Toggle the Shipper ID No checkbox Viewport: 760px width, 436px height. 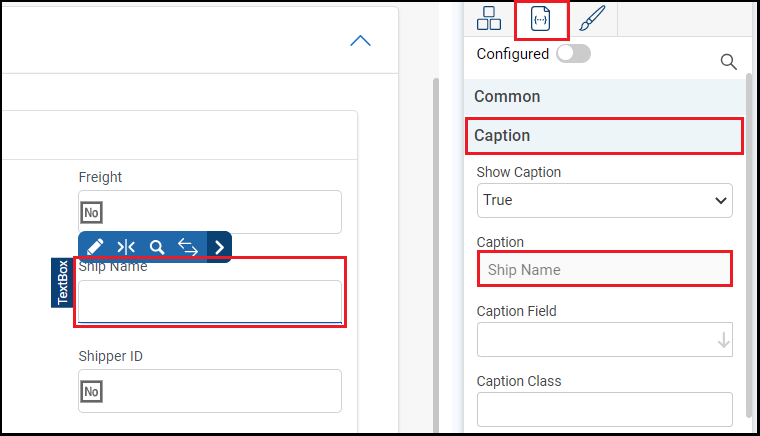point(91,392)
